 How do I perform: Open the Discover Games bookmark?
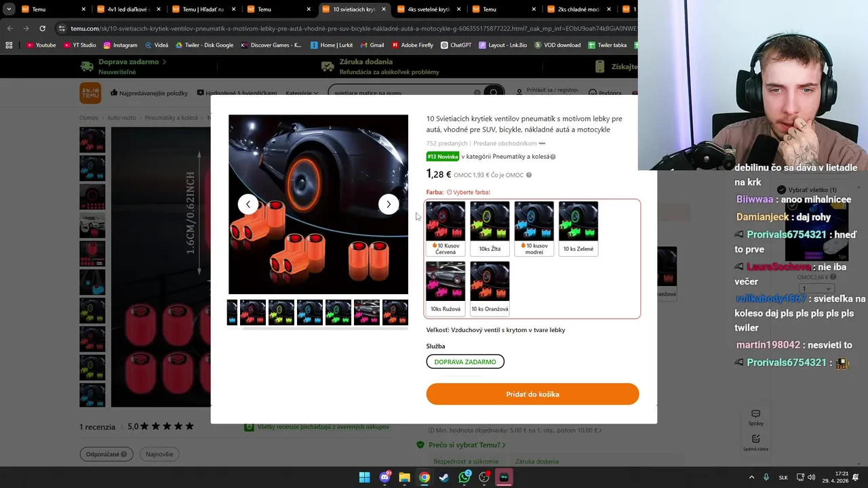pos(271,45)
